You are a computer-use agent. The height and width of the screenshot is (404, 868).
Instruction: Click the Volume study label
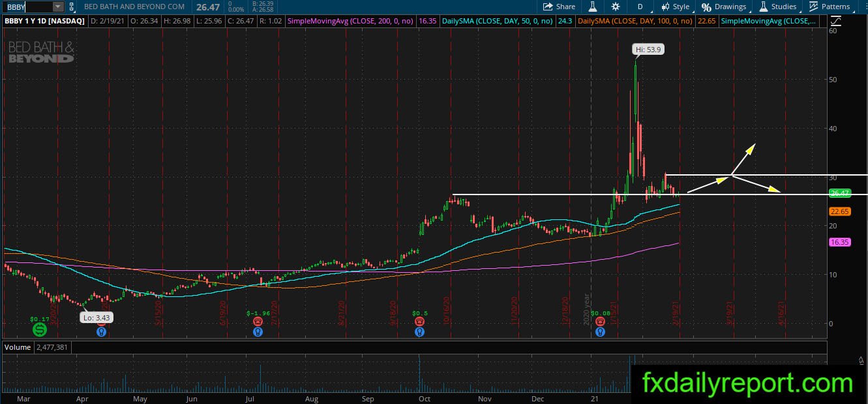tap(18, 347)
